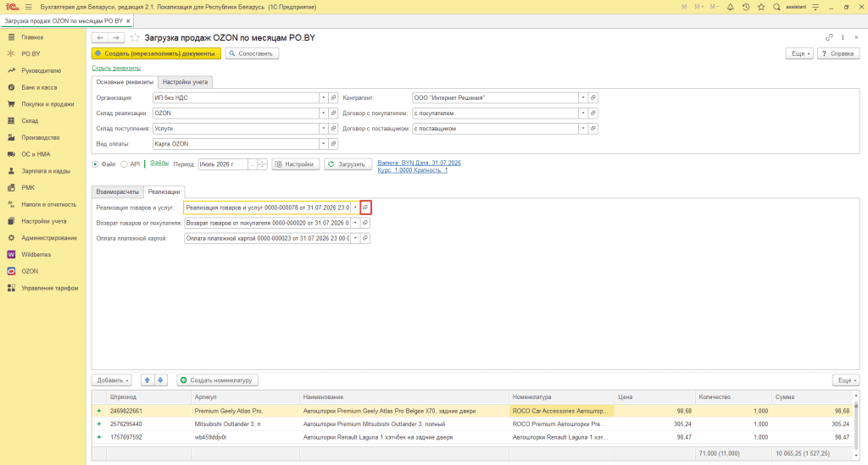Click Создать (перезаполнить) документы button
The width and height of the screenshot is (868, 465).
[x=156, y=53]
